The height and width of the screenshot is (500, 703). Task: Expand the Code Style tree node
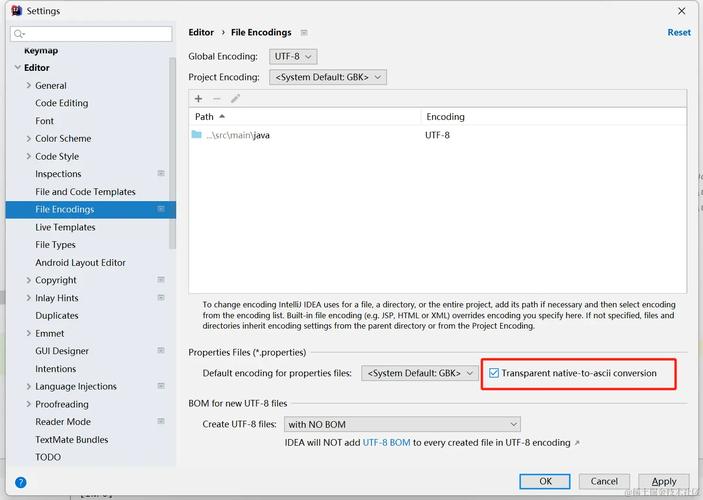[29, 157]
